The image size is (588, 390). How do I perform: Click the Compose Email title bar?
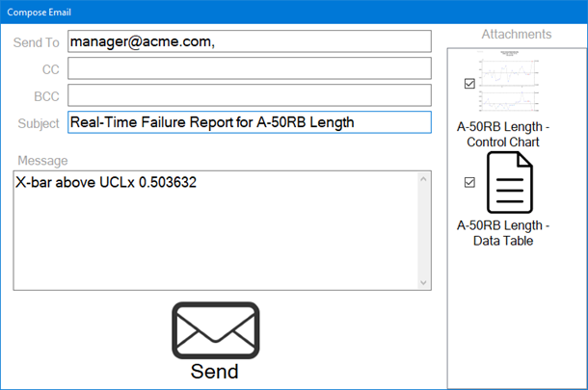click(289, 12)
